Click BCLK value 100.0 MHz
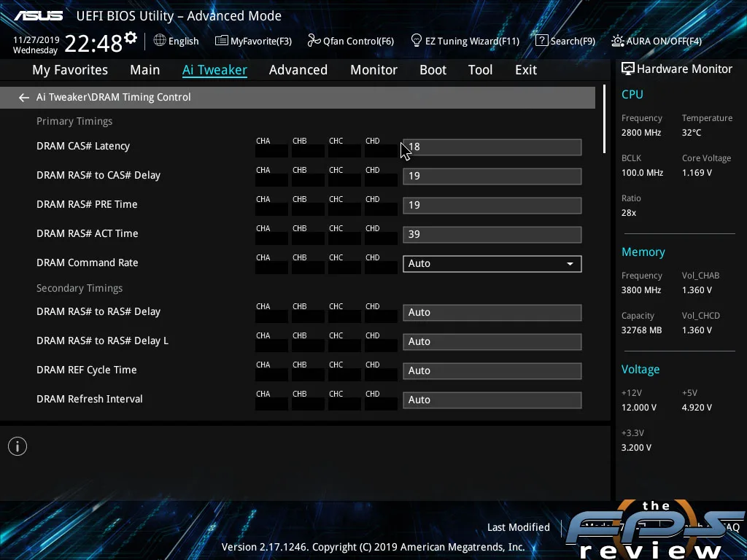Image resolution: width=747 pixels, height=560 pixels. pos(642,172)
